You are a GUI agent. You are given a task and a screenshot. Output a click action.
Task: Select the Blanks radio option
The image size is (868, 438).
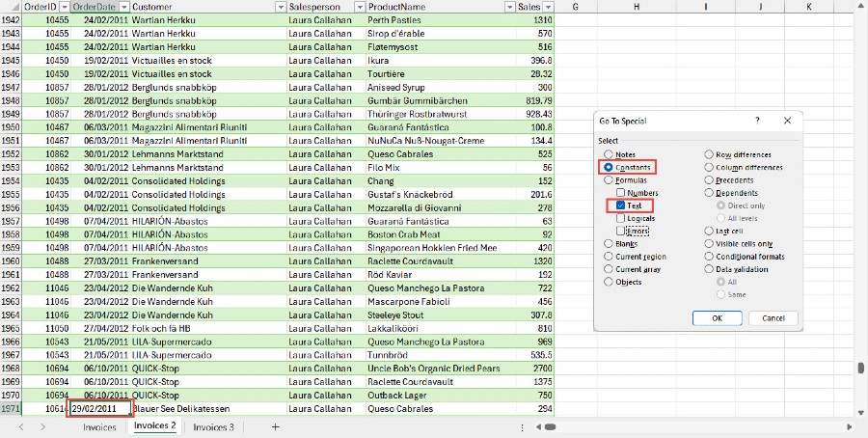[x=608, y=244]
